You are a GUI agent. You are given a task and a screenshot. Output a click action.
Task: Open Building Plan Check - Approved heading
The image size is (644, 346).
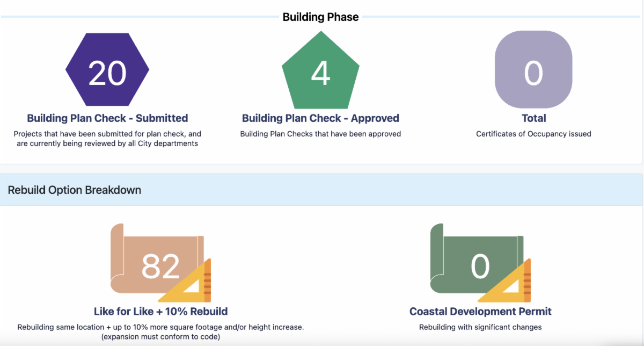[x=320, y=118]
